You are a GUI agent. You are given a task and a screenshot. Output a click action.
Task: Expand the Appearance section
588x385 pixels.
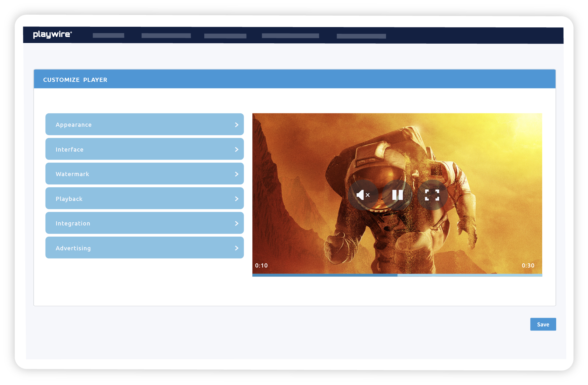tap(144, 125)
